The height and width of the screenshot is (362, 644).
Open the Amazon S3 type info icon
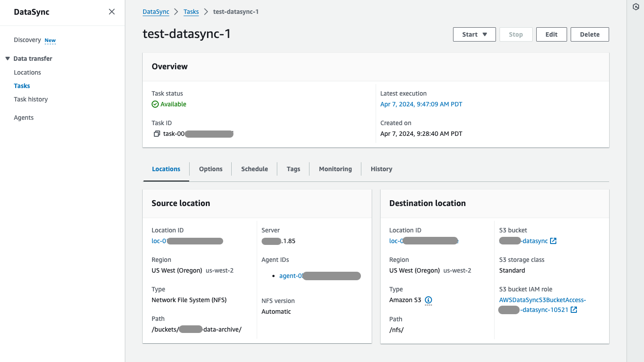tap(428, 300)
